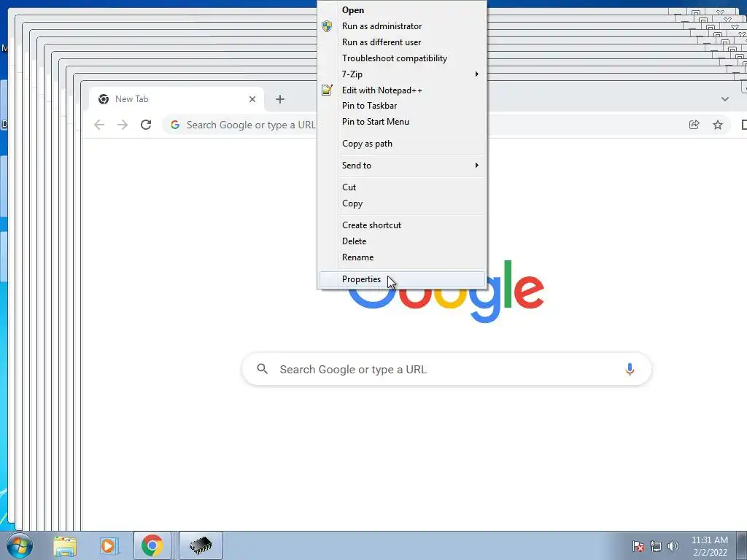The width and height of the screenshot is (747, 560).
Task: Click the Chrome forward arrow
Action: pos(123,125)
